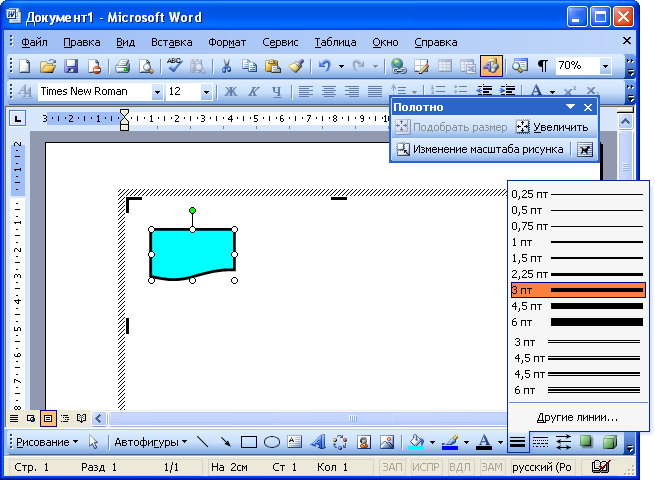Screen dimensions: 655x480
Task: Select the 0,25 пт line thickness
Action: coord(578,194)
